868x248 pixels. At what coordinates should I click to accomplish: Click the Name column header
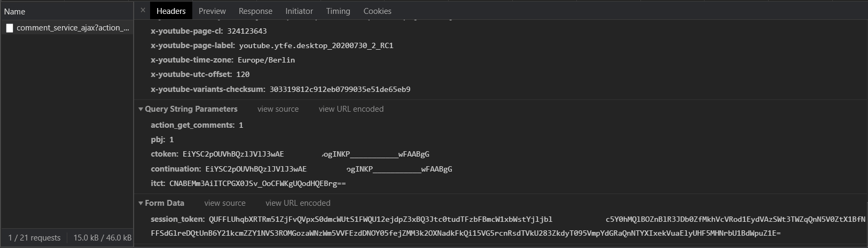coord(15,11)
